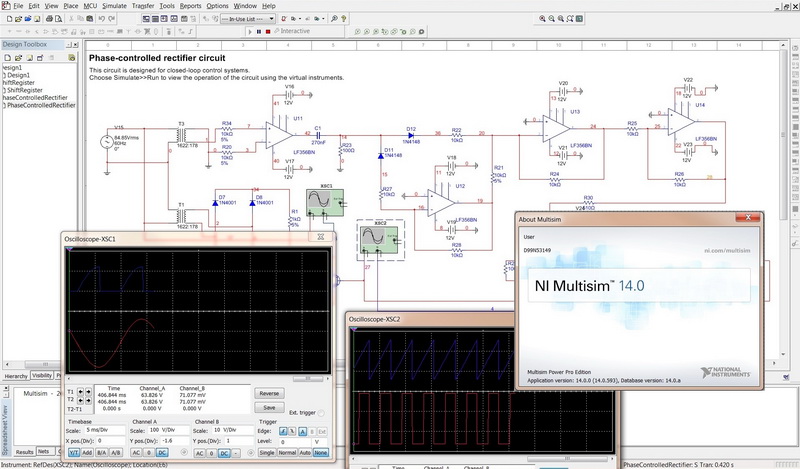Select B/A display mode in Oscilloscope-XSC1
This screenshot has height=469, width=800.
click(x=102, y=453)
